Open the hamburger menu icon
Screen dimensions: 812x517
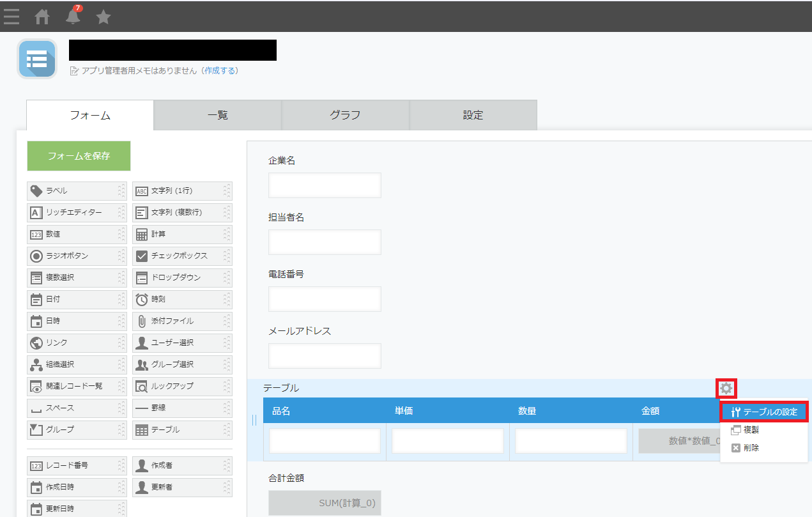(x=11, y=17)
